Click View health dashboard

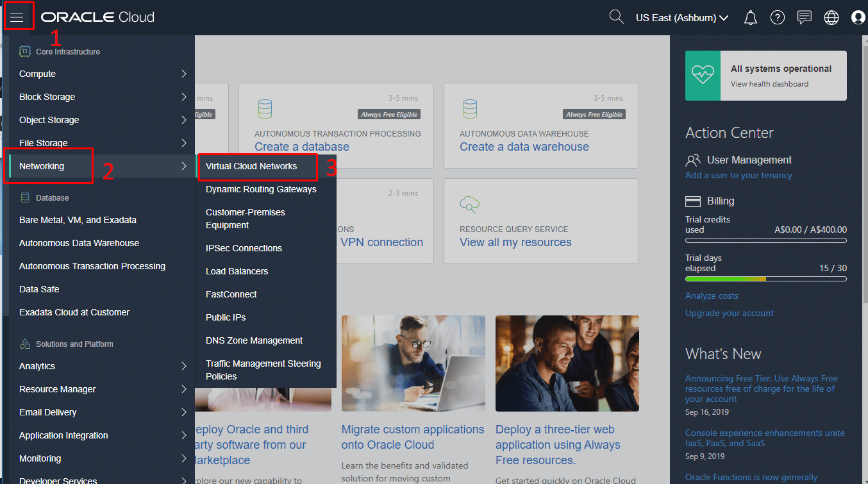click(769, 84)
